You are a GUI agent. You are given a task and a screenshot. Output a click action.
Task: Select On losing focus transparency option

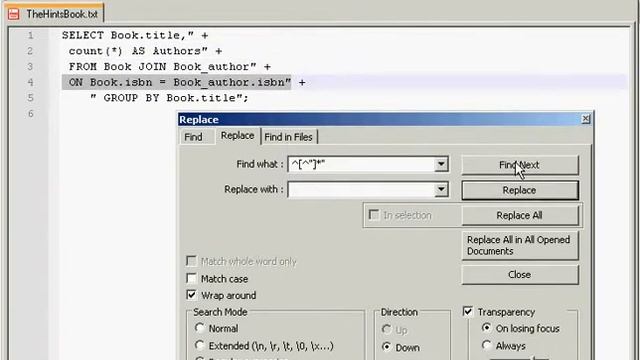point(487,328)
